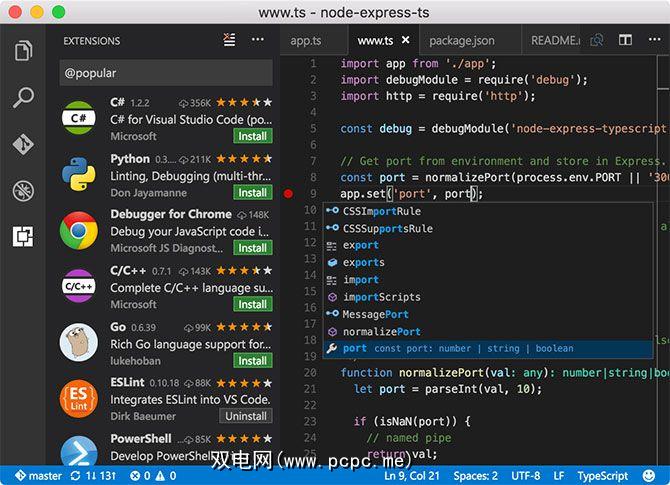This screenshot has height=485, width=670.
Task: Open the Source Control git view
Action: (22, 144)
